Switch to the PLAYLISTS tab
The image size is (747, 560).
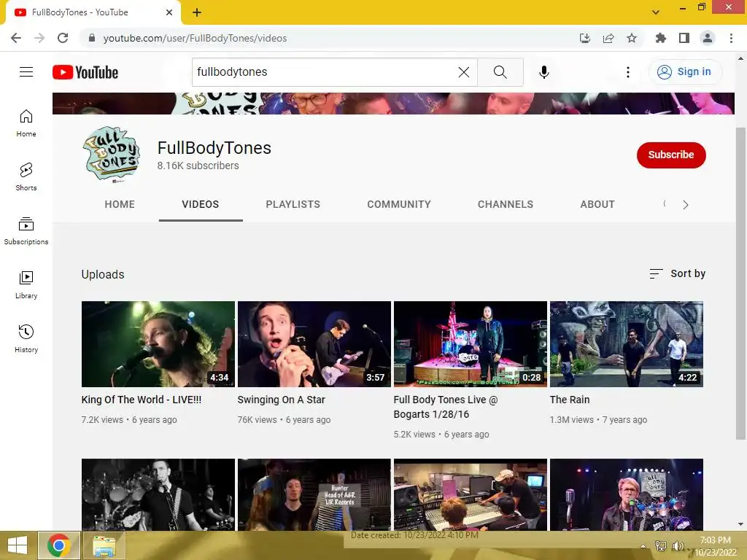coord(293,204)
